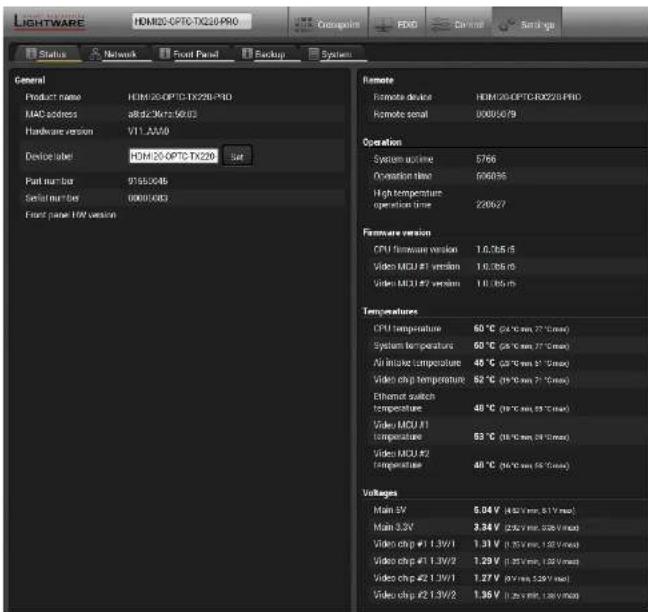
Task: Click the Voltages section heading
Action: pyautogui.click(x=380, y=493)
